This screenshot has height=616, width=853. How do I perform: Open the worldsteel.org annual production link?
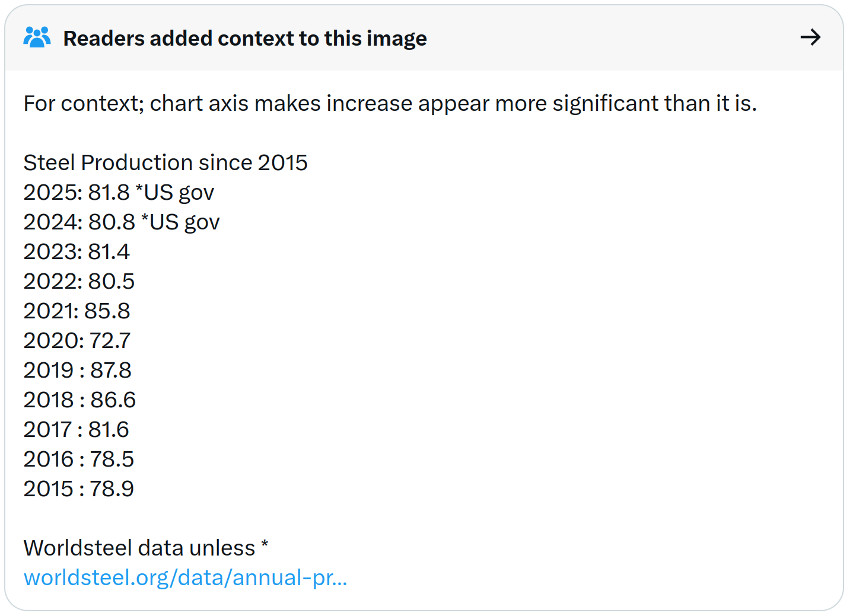(x=185, y=577)
